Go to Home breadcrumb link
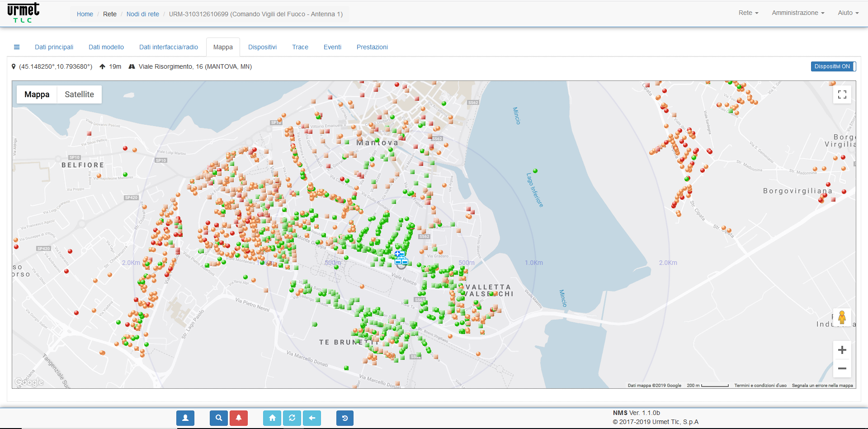 coord(85,14)
